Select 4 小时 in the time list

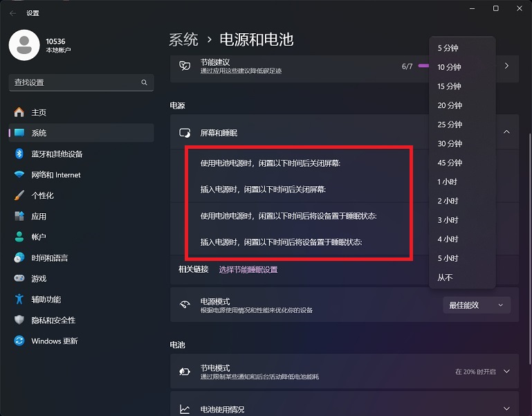pos(462,239)
